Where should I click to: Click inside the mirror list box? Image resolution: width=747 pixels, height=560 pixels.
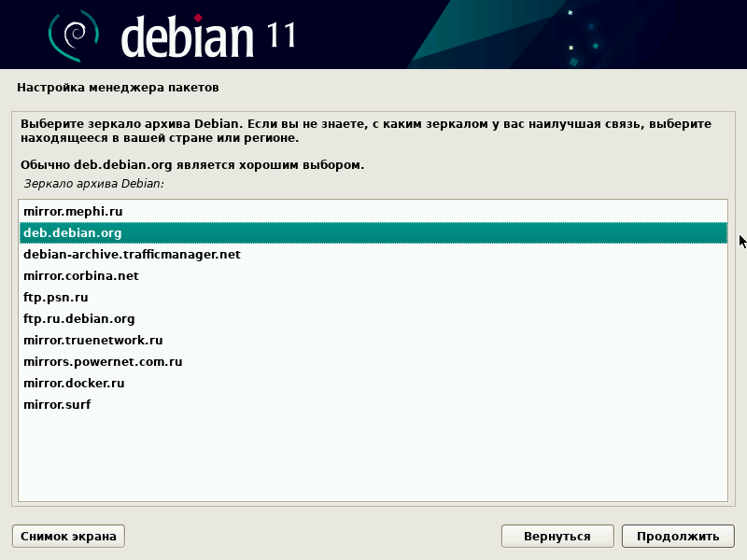[373, 448]
